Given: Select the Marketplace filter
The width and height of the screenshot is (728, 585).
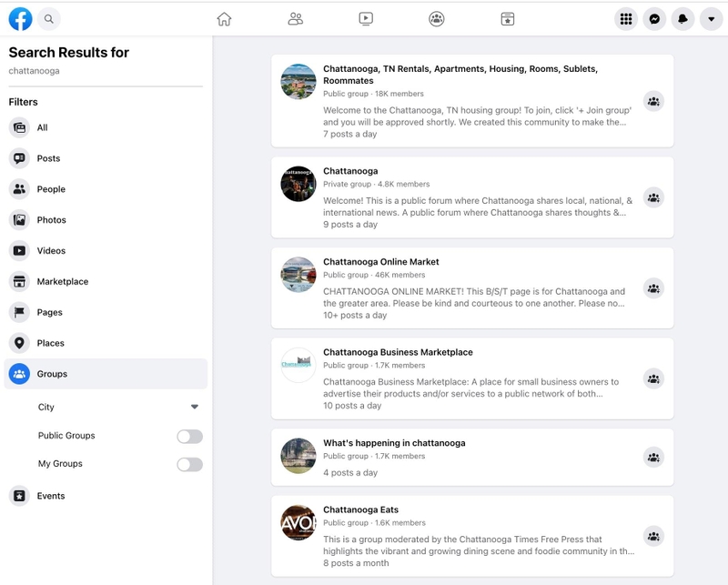Looking at the screenshot, I should [x=106, y=281].
